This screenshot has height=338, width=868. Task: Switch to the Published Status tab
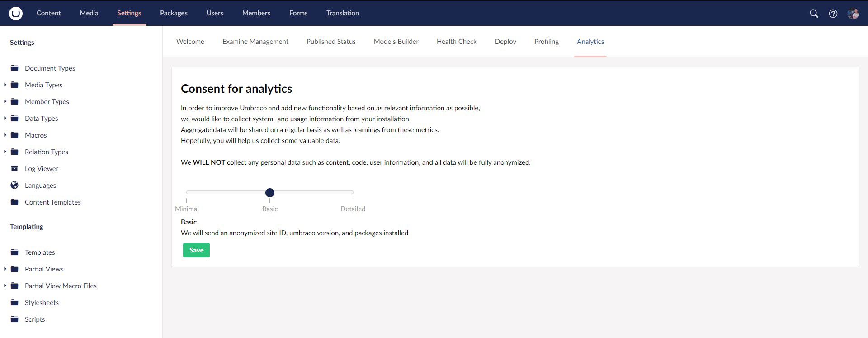tap(331, 42)
